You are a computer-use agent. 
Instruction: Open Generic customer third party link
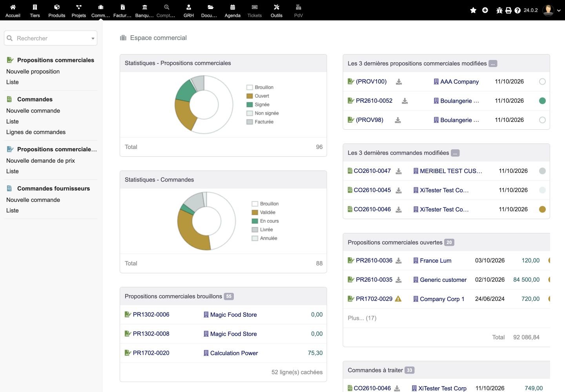[x=443, y=280]
